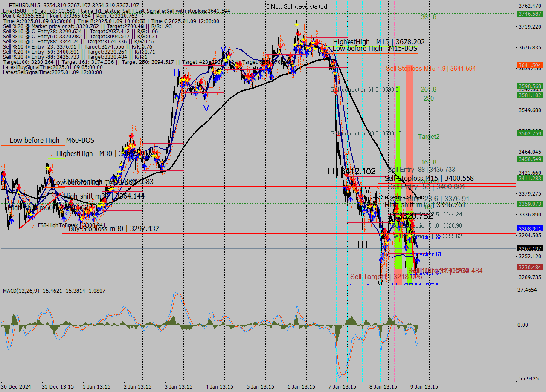
Task: Click the 3549.680 price scale value
Action: (531, 110)
